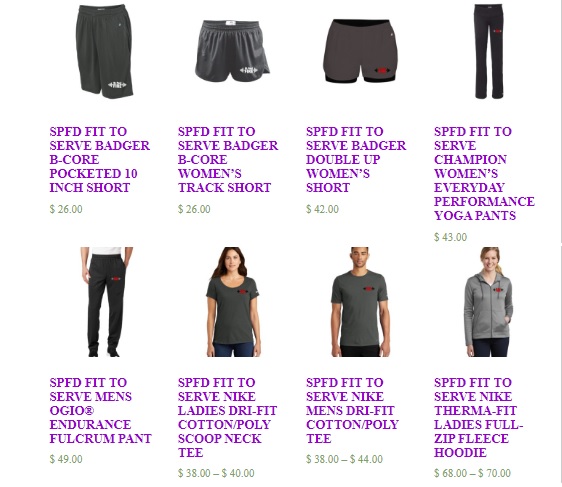Open the Nike Ladies Scoop Neck Tee image

pos(233,302)
